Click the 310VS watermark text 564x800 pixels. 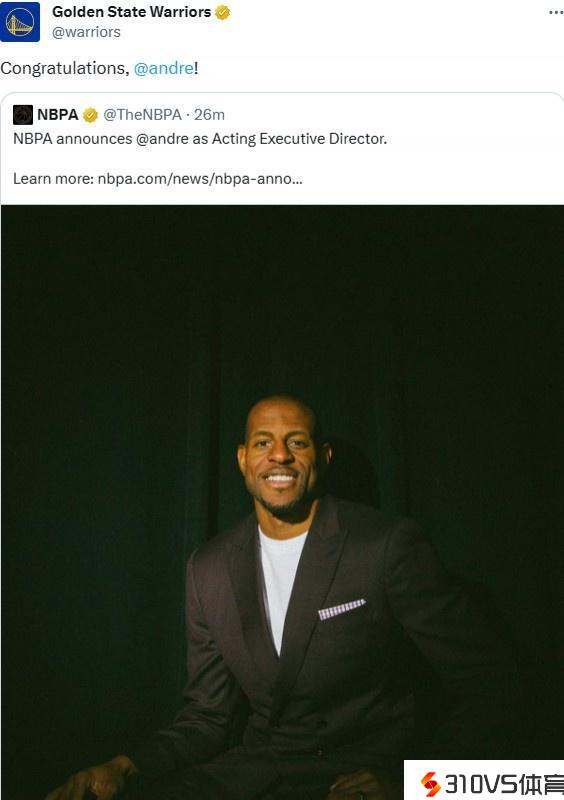[504, 784]
